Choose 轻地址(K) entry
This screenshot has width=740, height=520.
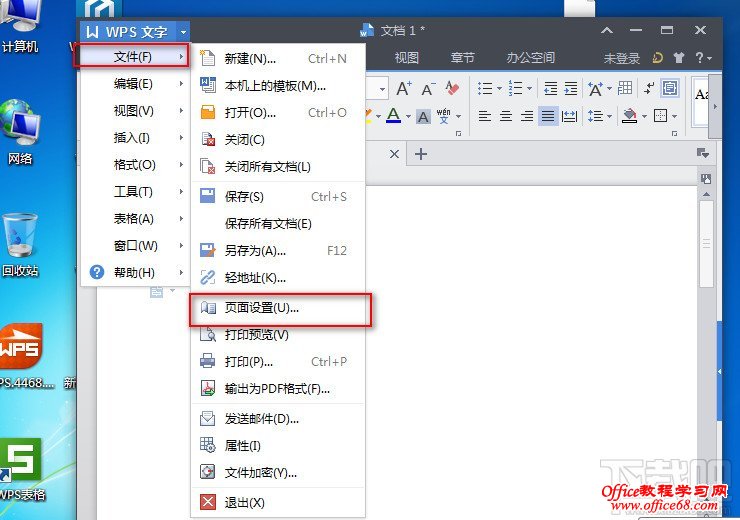coord(278,277)
